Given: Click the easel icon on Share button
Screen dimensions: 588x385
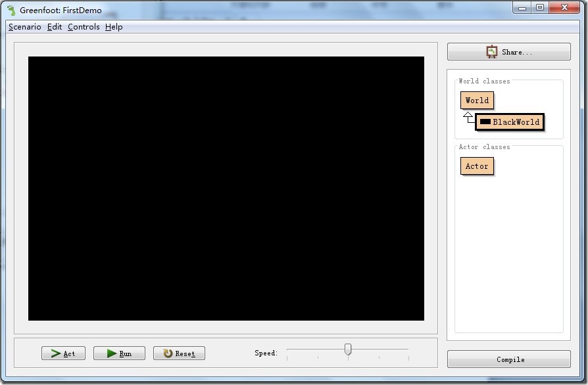Looking at the screenshot, I should (491, 52).
